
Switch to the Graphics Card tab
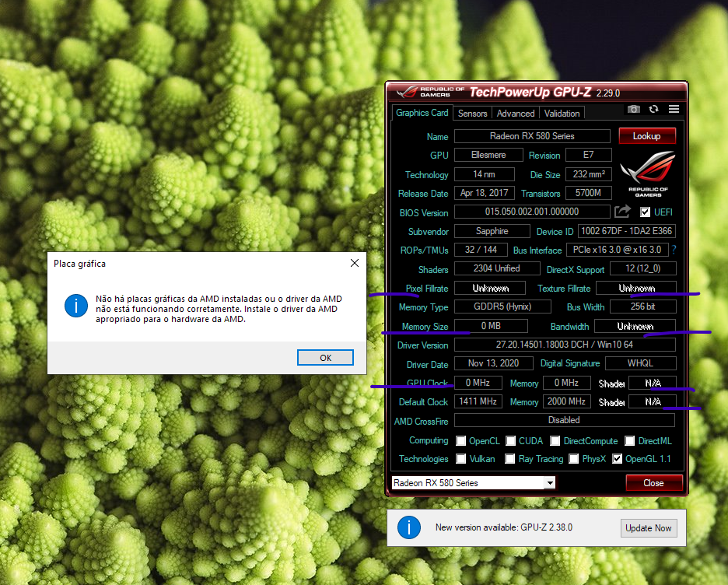[x=422, y=113]
